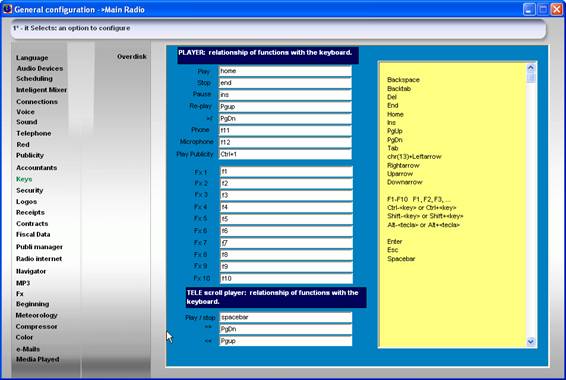This screenshot has width=566, height=380.
Task: Click Rightarrow in the key reference list
Action: point(403,165)
